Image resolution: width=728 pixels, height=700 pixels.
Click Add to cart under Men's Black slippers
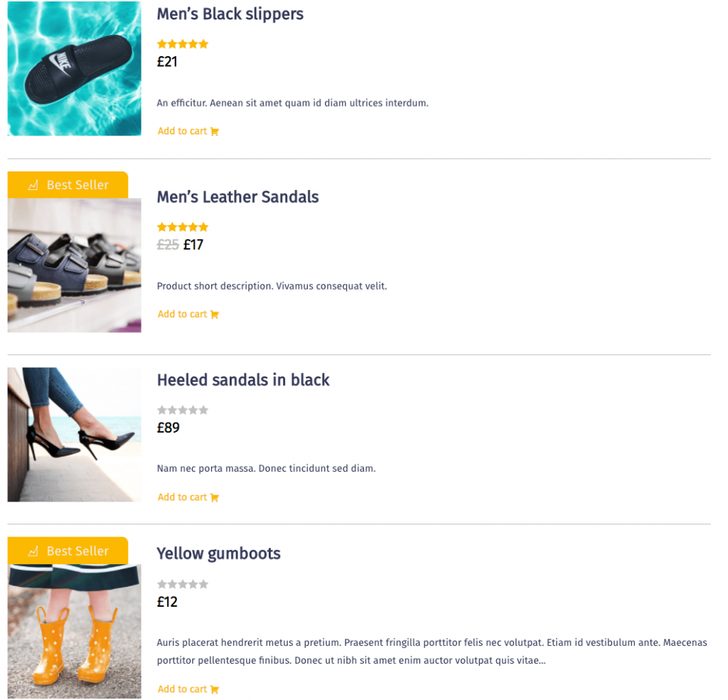pyautogui.click(x=181, y=131)
